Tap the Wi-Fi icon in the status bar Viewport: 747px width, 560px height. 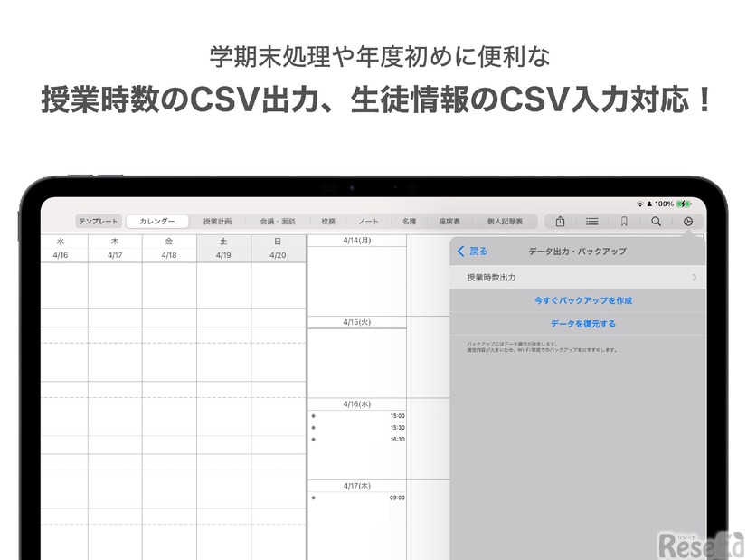[641, 204]
